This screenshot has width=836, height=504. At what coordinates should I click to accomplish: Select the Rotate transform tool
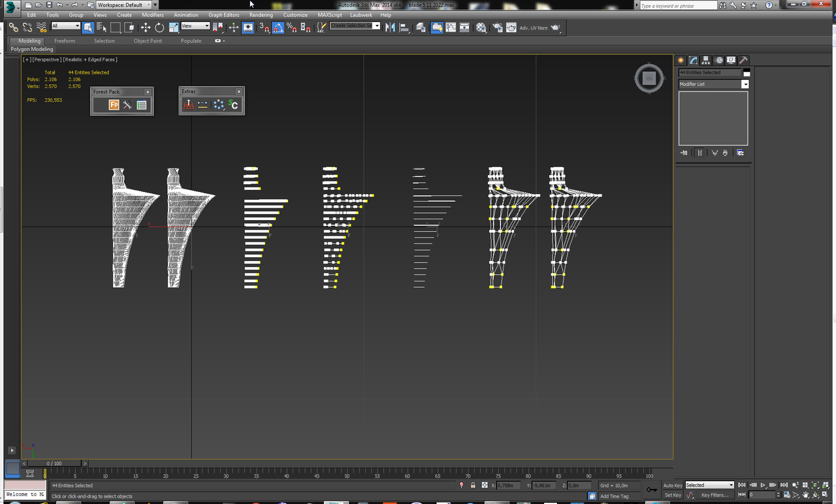pos(159,27)
